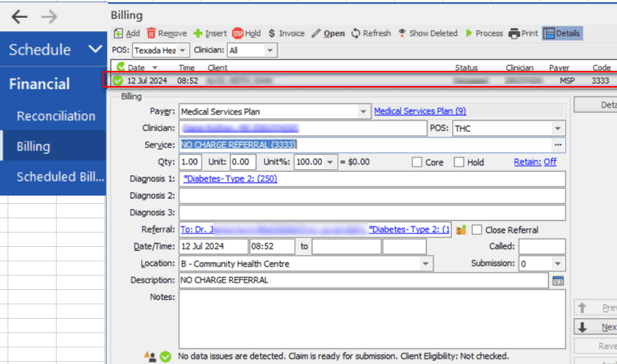Open the Clinician filter dropdown
Image resolution: width=617 pixels, height=364 pixels.
click(x=270, y=51)
